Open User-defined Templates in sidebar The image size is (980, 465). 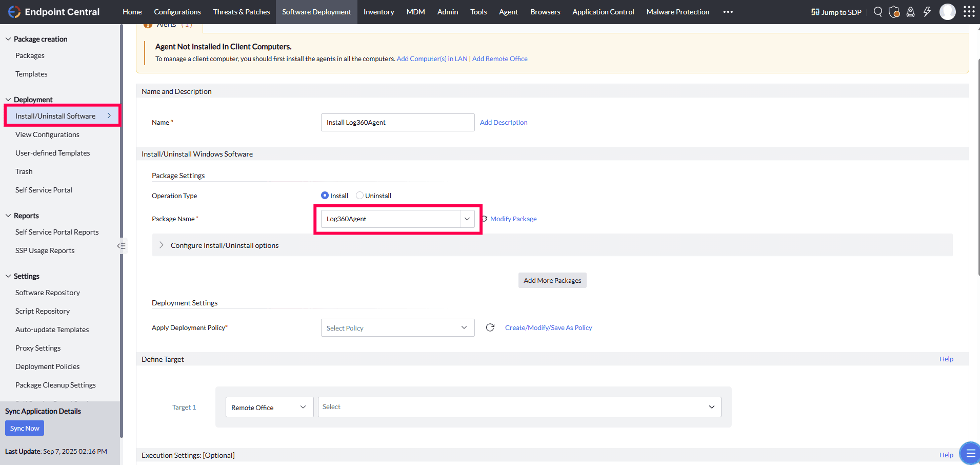click(52, 153)
